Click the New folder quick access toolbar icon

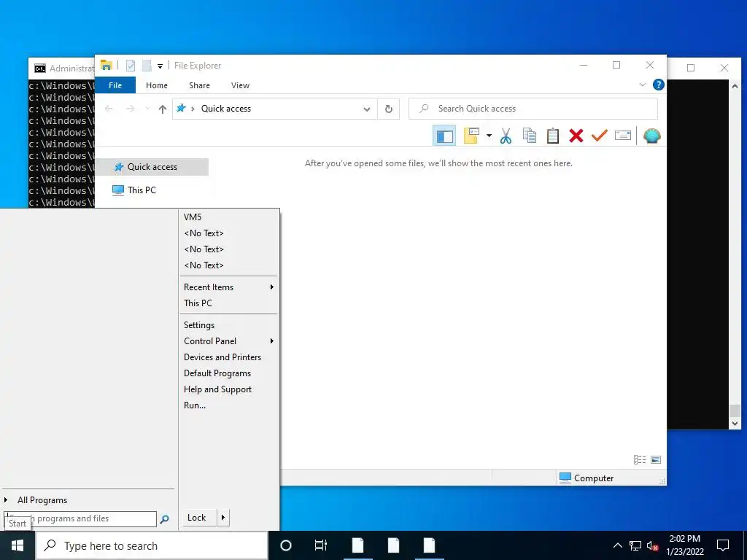[x=147, y=65]
